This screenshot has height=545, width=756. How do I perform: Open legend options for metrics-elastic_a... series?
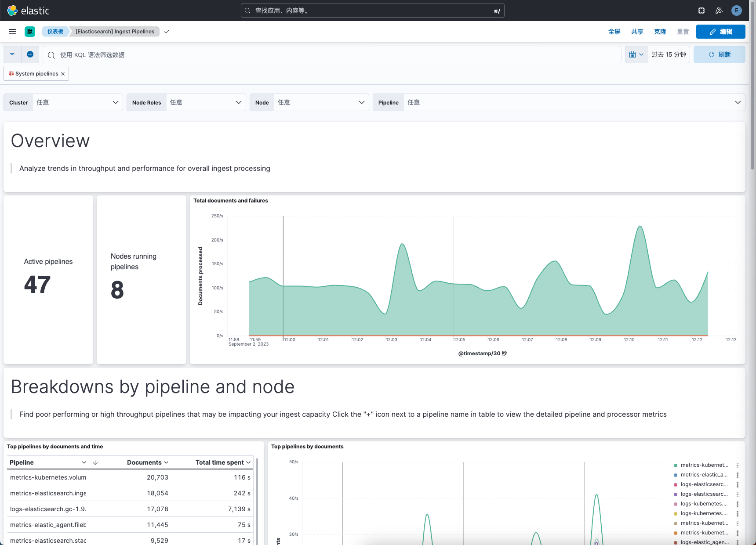[x=738, y=475]
